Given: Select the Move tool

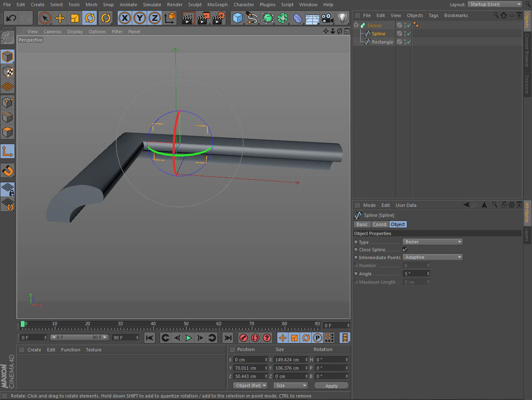Looking at the screenshot, I should [60, 18].
